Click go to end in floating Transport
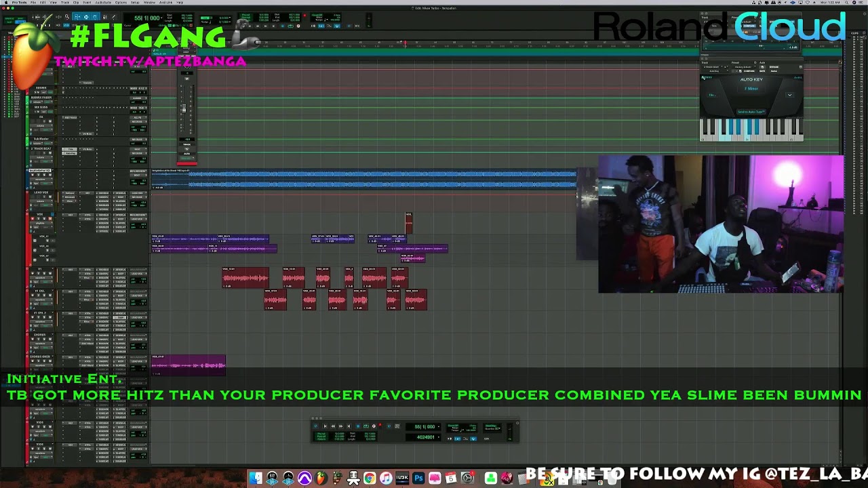 [x=349, y=426]
